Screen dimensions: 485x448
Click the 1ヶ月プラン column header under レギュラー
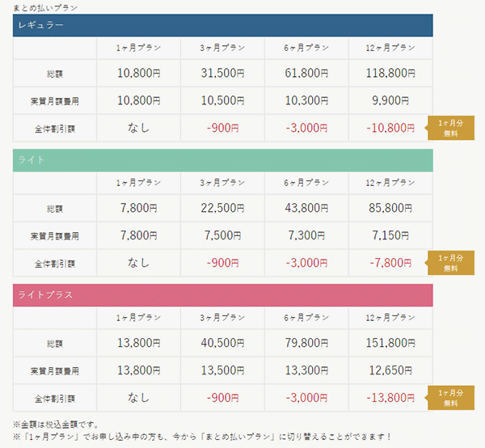pyautogui.click(x=138, y=48)
